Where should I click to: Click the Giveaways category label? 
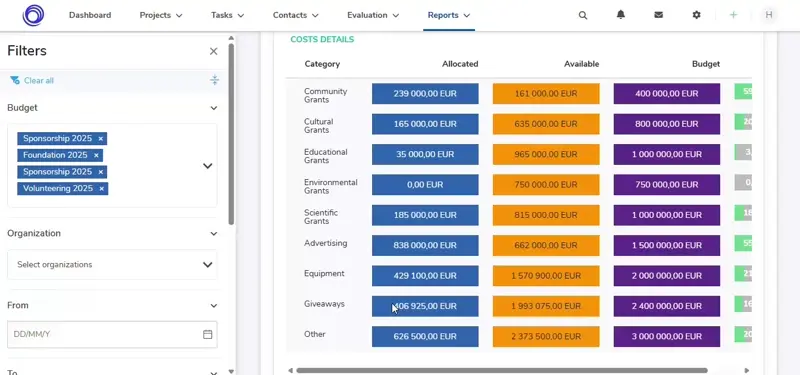coord(324,304)
